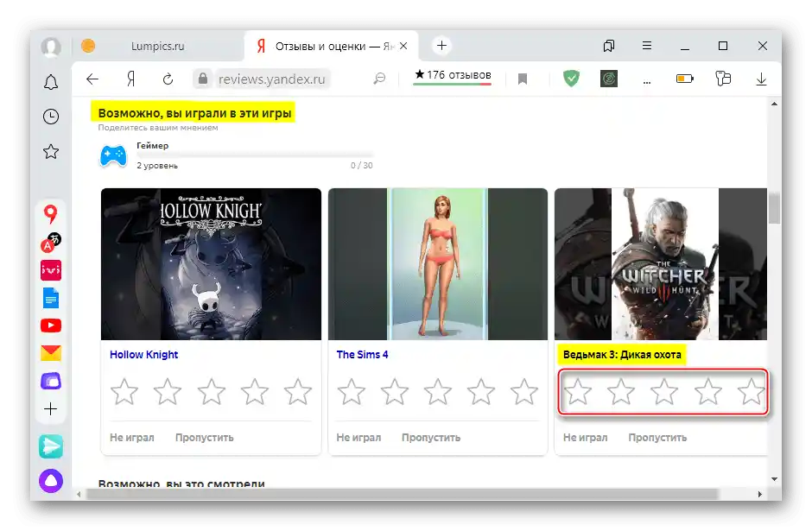812x531 pixels.
Task: Open bookmarks star in sidebar
Action: 51,152
